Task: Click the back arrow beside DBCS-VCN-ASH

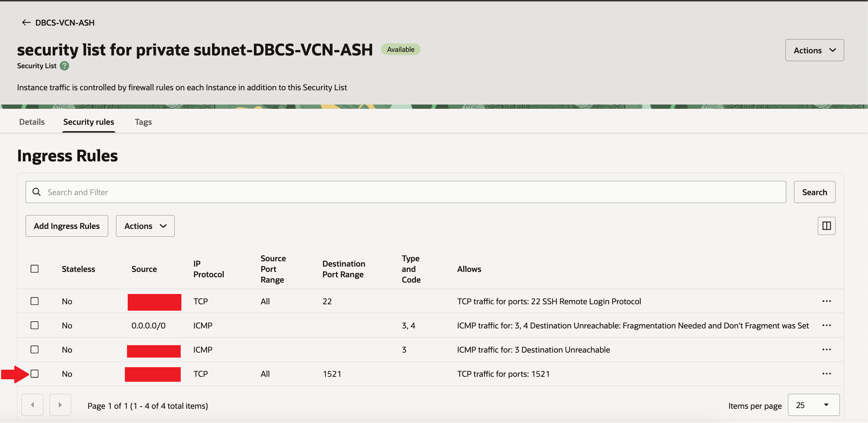Action: click(x=26, y=23)
